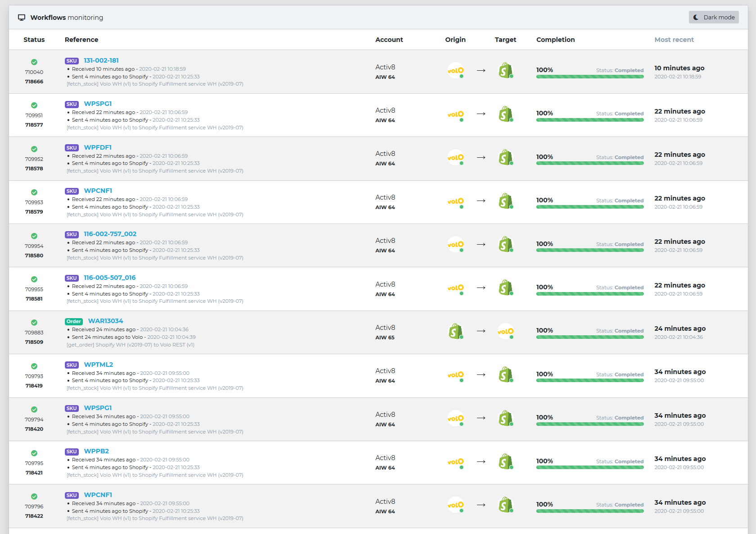
Task: Open reference WPPB2
Action: (96, 451)
